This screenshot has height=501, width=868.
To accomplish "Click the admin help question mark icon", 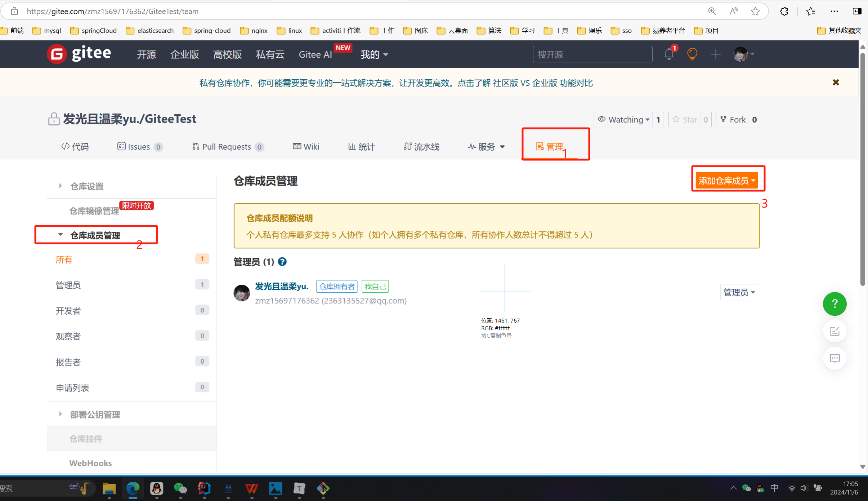I will pos(282,262).
